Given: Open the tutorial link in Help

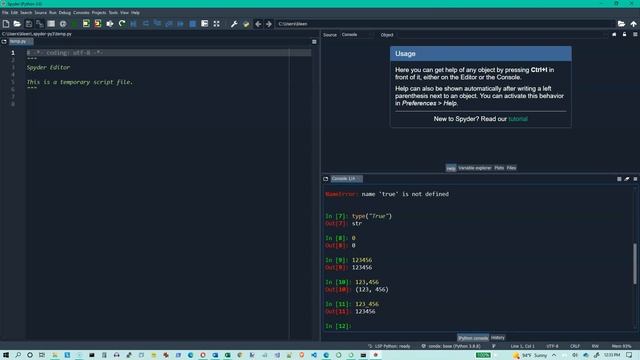Looking at the screenshot, I should point(518,119).
